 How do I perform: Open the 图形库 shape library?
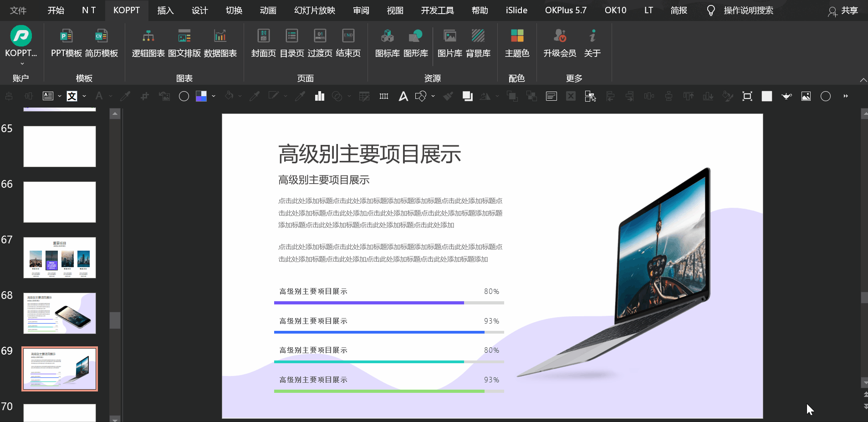click(x=416, y=43)
